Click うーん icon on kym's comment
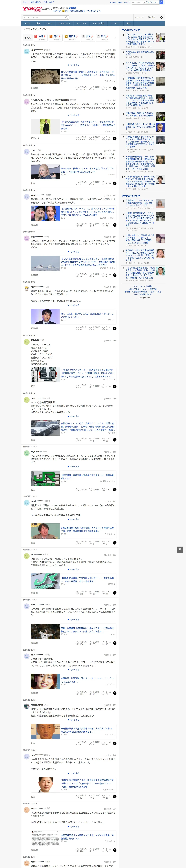 click(103, 225)
